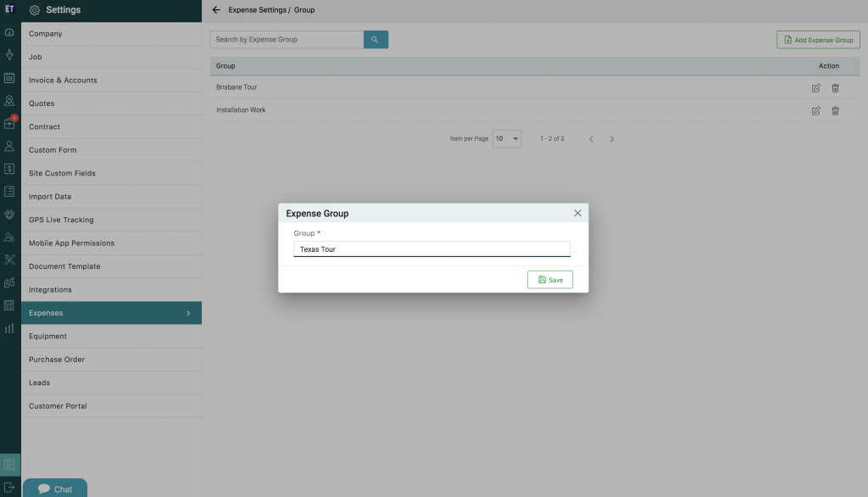Expand the Expenses chevron arrow

[x=188, y=313]
